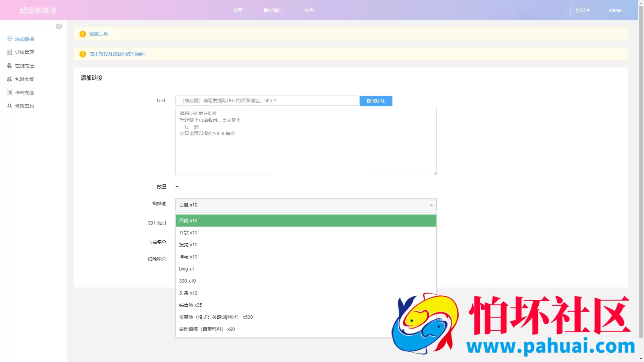Click the admin account link
Screen dimensions: 644x362
pyautogui.click(x=615, y=10)
